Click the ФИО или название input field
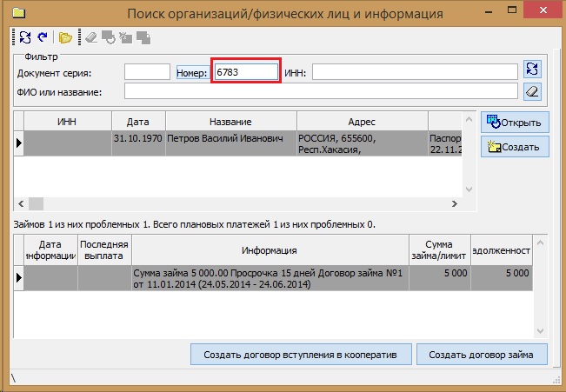Screen dimensions: 566x392 coord(322,91)
